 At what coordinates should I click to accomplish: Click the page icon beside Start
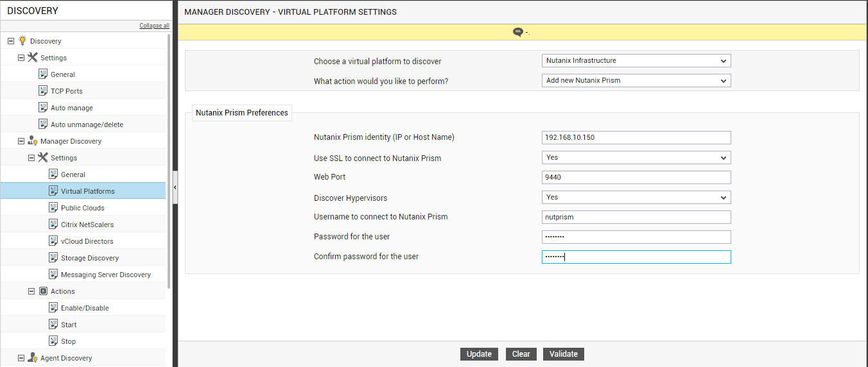click(x=53, y=324)
